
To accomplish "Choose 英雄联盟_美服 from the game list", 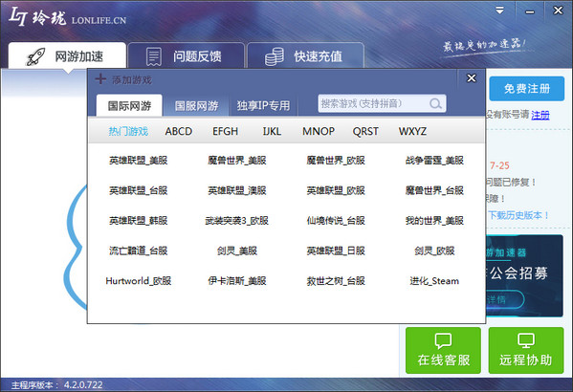I will (x=138, y=161).
